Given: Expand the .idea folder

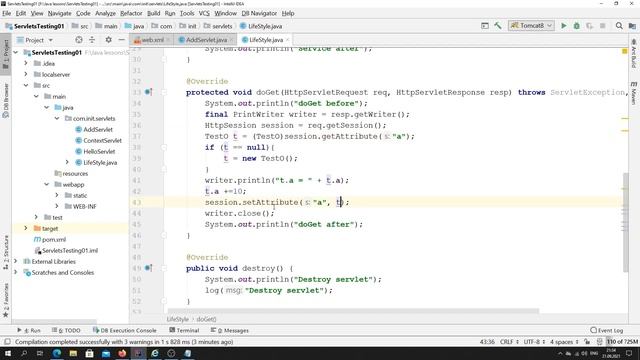Looking at the screenshot, I should 26,63.
